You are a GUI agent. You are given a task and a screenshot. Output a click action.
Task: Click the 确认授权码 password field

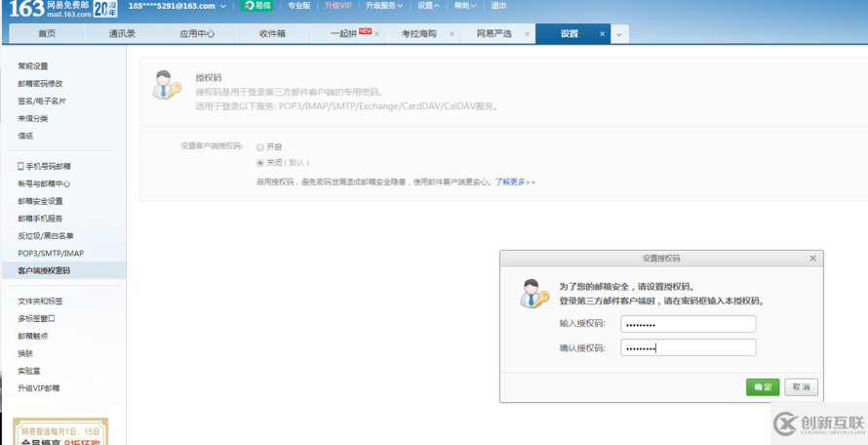click(x=689, y=348)
